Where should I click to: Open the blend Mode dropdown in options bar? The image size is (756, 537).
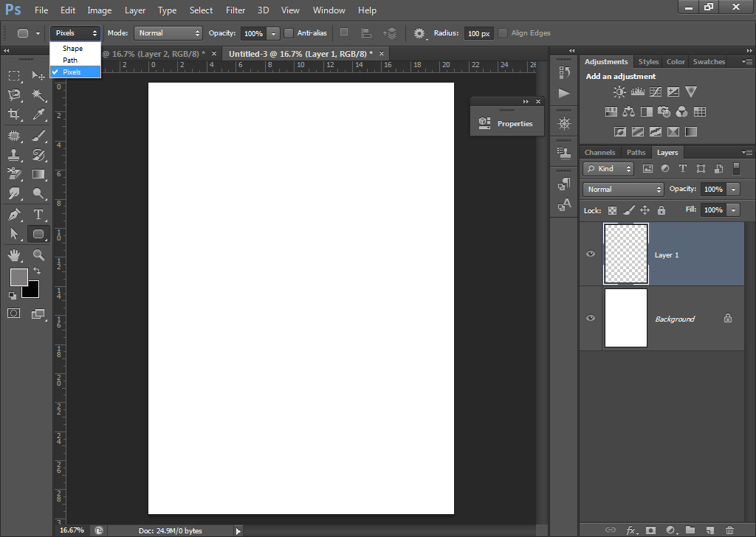[x=168, y=33]
